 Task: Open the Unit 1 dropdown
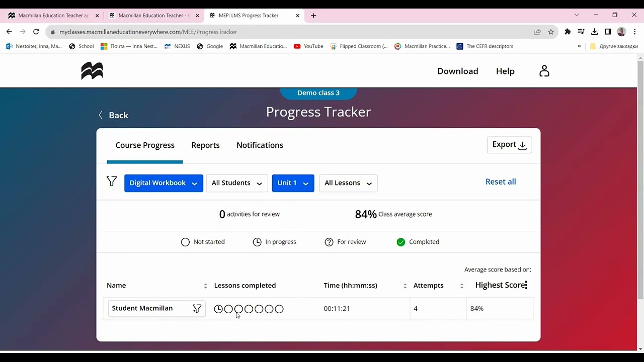293,183
